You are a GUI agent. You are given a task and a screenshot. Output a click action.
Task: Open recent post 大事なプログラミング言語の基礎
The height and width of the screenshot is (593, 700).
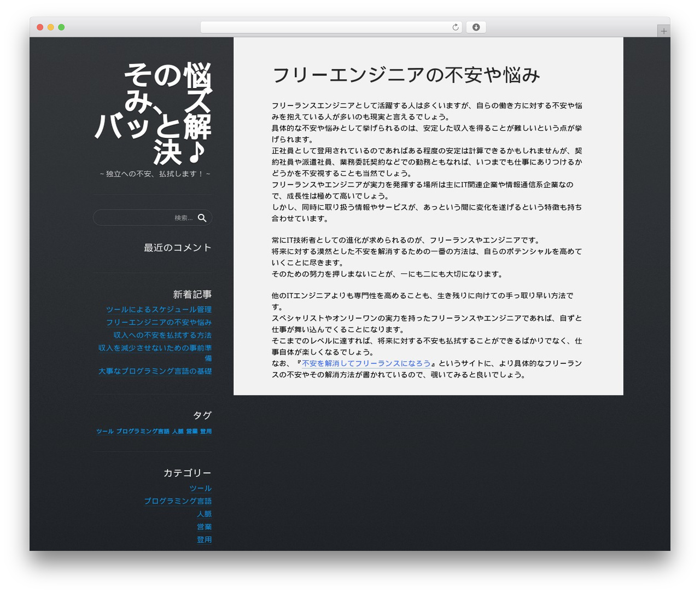155,371
